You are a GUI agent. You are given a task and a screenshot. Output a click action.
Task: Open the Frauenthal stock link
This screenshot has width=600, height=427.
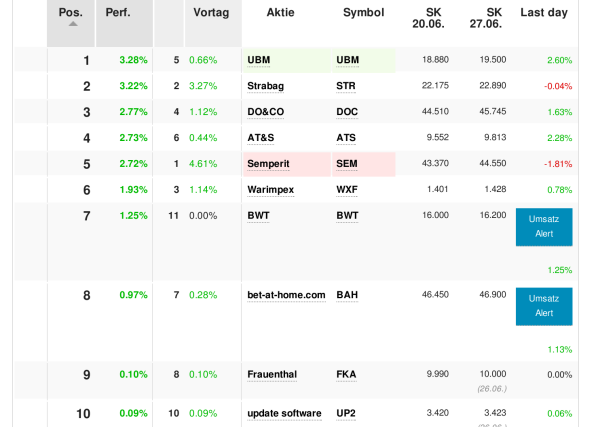click(272, 374)
